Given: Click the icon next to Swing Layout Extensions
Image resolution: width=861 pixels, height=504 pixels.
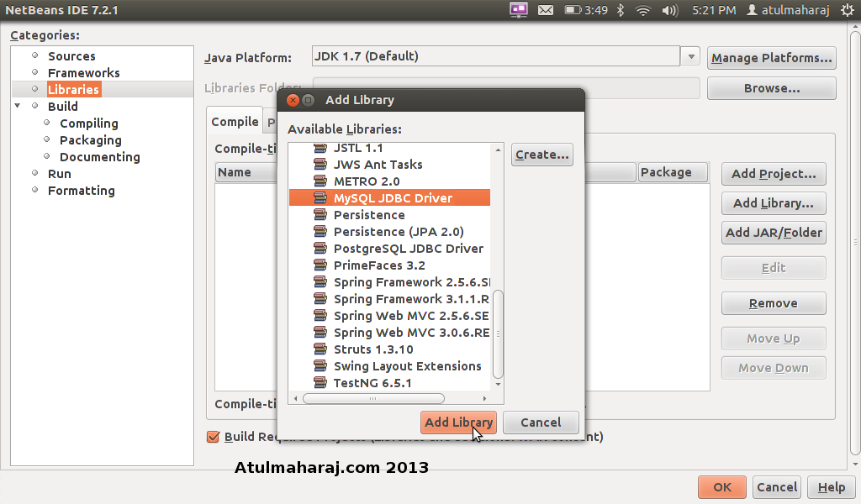Looking at the screenshot, I should [320, 365].
